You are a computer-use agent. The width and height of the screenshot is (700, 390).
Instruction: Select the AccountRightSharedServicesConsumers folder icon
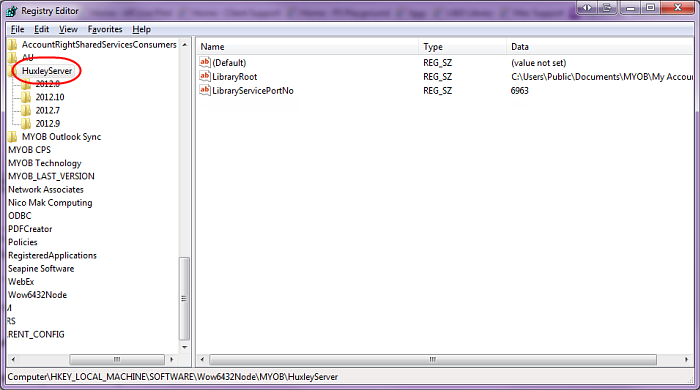pos(12,45)
